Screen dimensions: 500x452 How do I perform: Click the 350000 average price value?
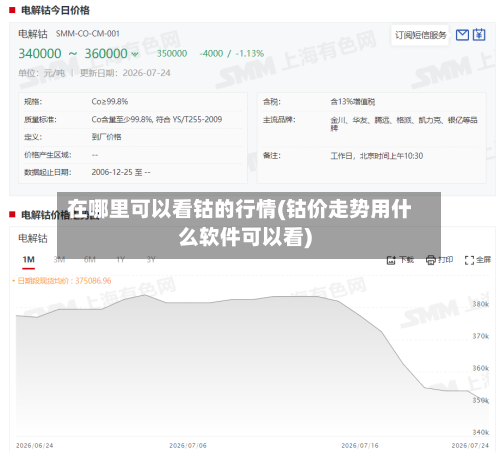pos(172,53)
